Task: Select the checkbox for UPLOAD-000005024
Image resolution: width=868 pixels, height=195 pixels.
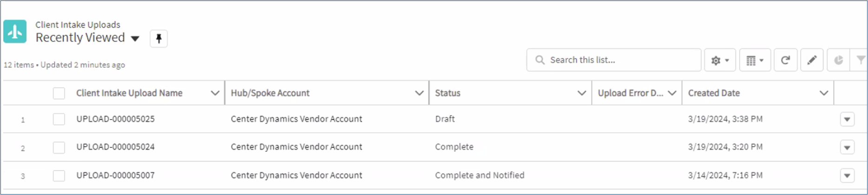Action: tap(59, 148)
